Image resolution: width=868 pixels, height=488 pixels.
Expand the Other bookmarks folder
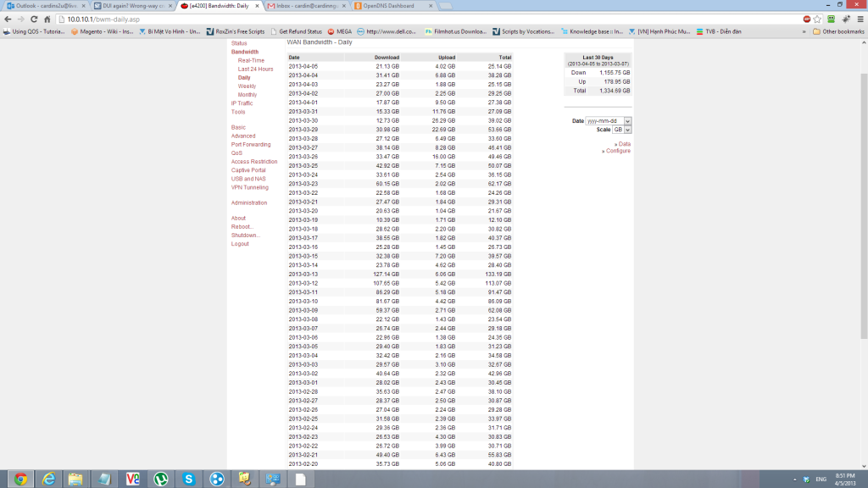pyautogui.click(x=837, y=31)
